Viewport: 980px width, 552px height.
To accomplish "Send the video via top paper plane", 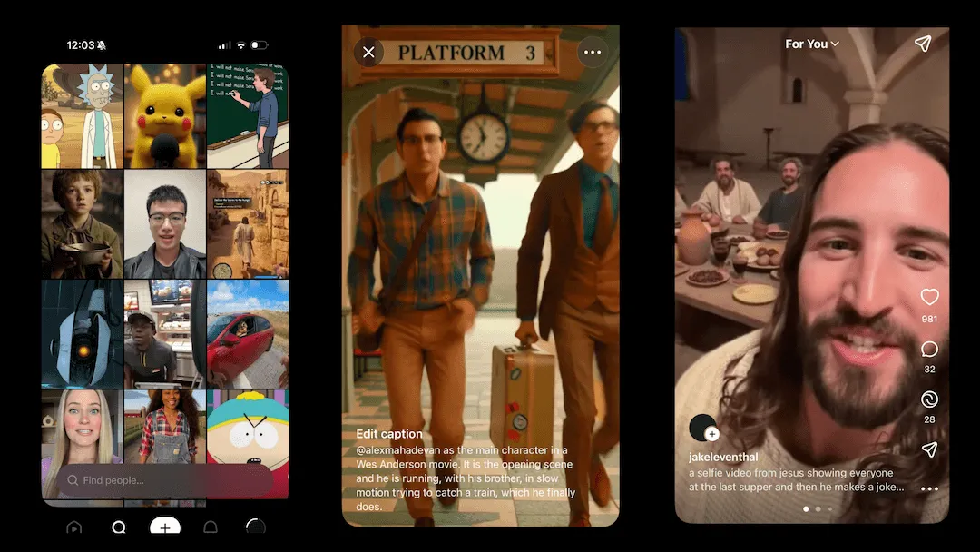I will 923,44.
